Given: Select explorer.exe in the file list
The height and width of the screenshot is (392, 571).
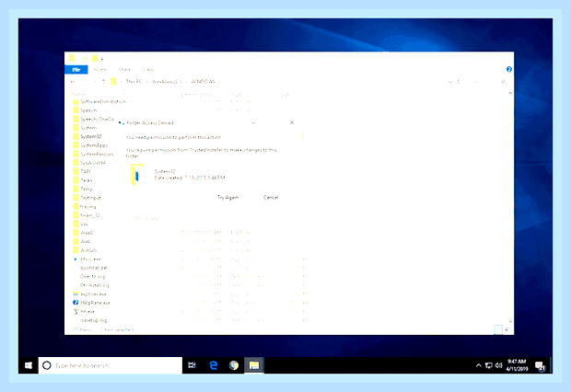Looking at the screenshot, I should 89,294.
